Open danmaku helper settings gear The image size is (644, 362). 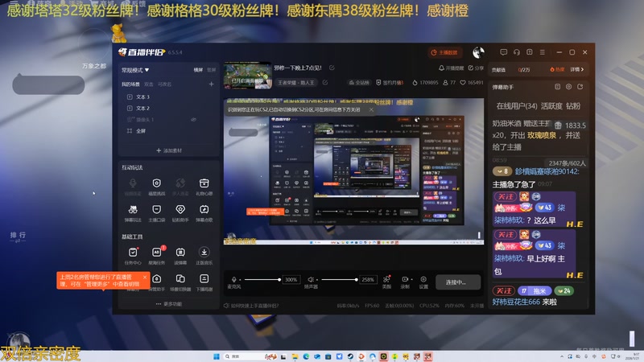[569, 87]
